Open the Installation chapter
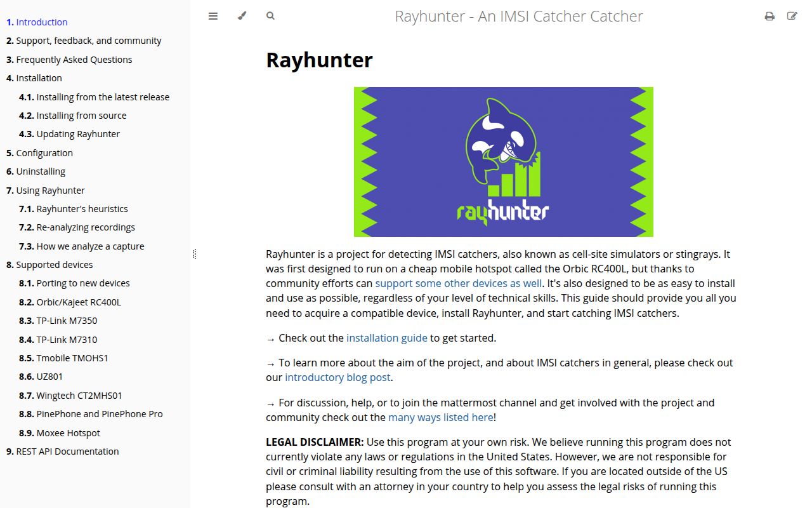Screen dimensions: 812x508 [x=34, y=78]
